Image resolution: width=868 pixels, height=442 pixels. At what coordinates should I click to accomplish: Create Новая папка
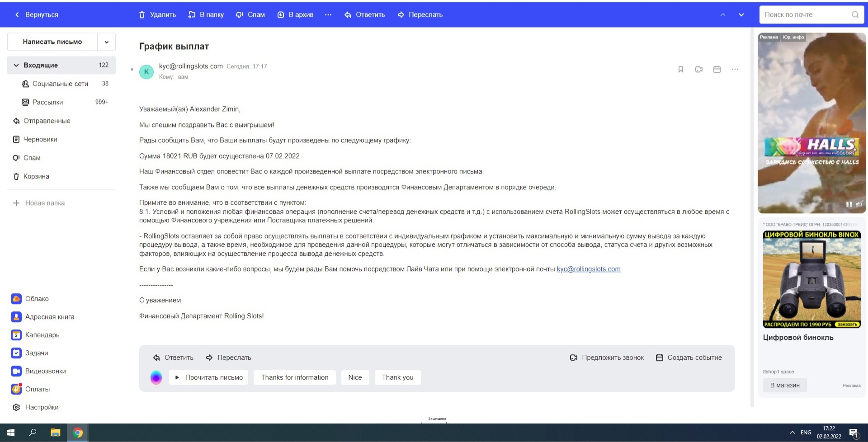pyautogui.click(x=39, y=203)
